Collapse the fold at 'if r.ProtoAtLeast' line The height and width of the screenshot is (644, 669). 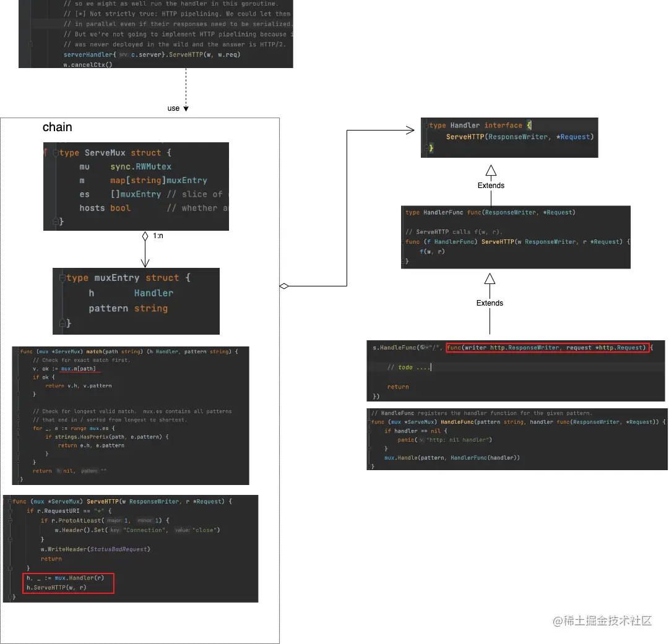click(10, 520)
